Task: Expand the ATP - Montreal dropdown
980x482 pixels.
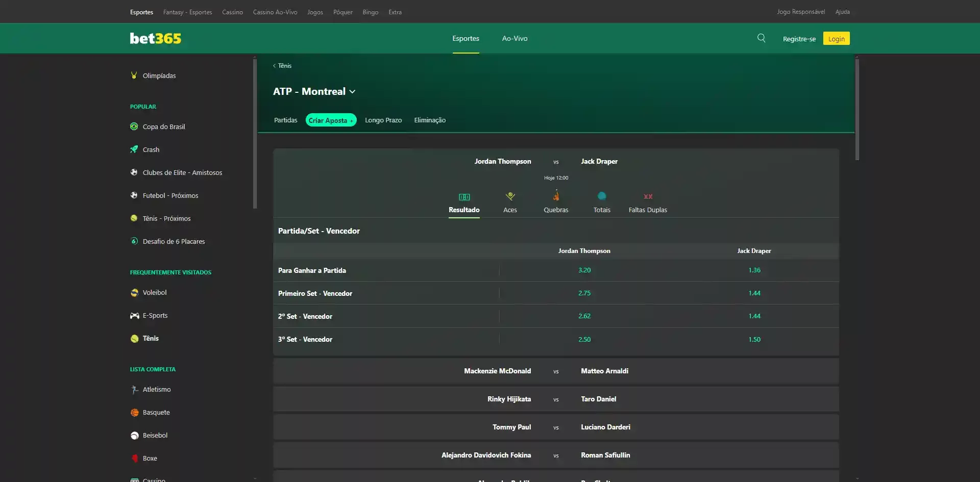Action: pos(352,91)
